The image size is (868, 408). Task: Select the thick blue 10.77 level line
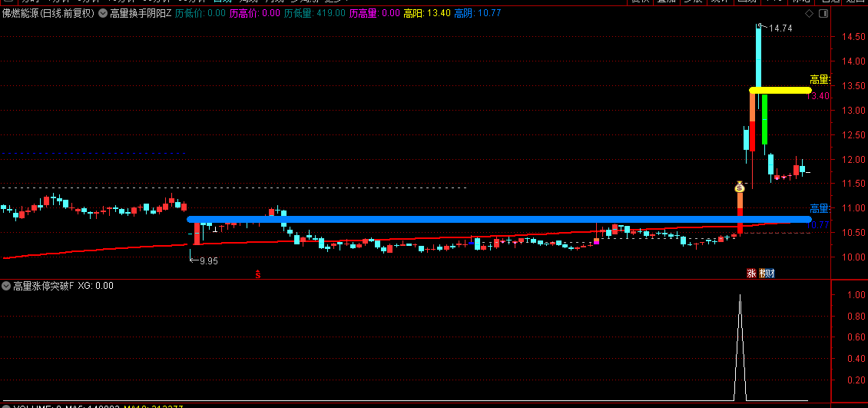[x=500, y=219]
